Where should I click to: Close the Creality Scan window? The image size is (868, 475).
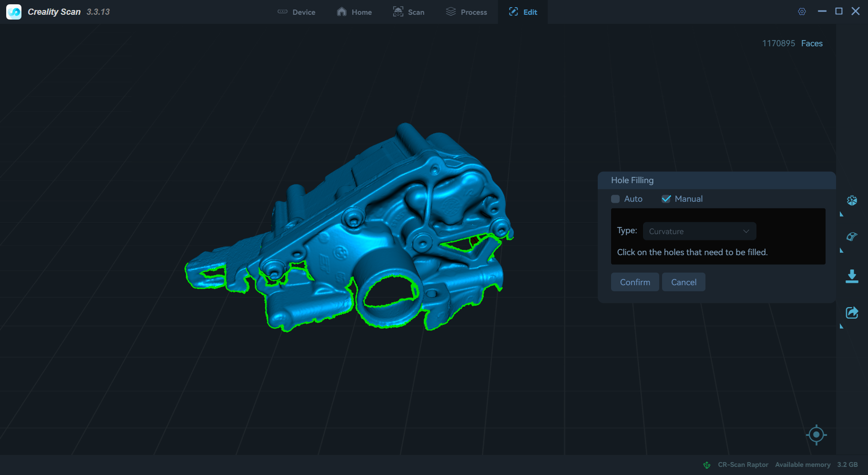856,11
